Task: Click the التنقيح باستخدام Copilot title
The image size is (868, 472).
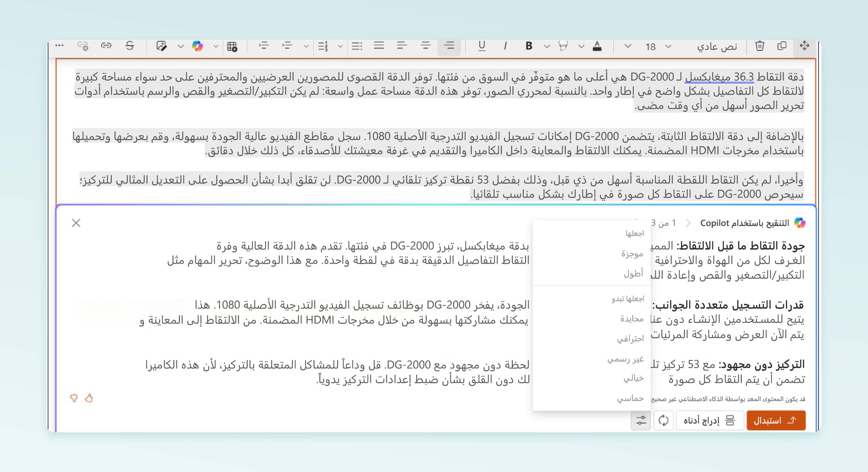Action: click(x=745, y=223)
